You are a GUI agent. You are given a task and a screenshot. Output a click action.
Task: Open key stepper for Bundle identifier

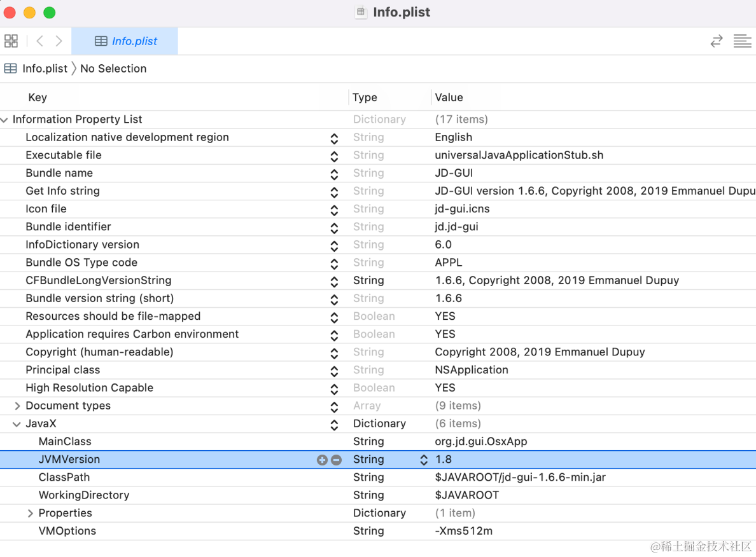pyautogui.click(x=334, y=228)
